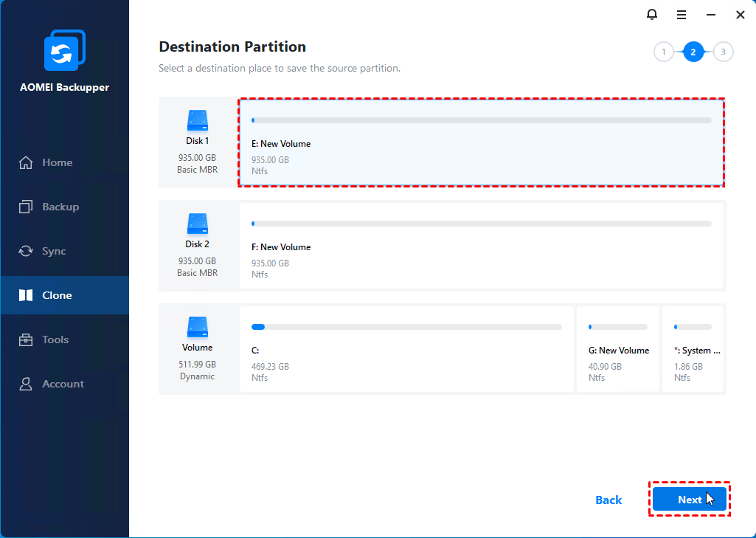Click the Next button
Viewport: 756px width, 538px height.
[x=689, y=500]
